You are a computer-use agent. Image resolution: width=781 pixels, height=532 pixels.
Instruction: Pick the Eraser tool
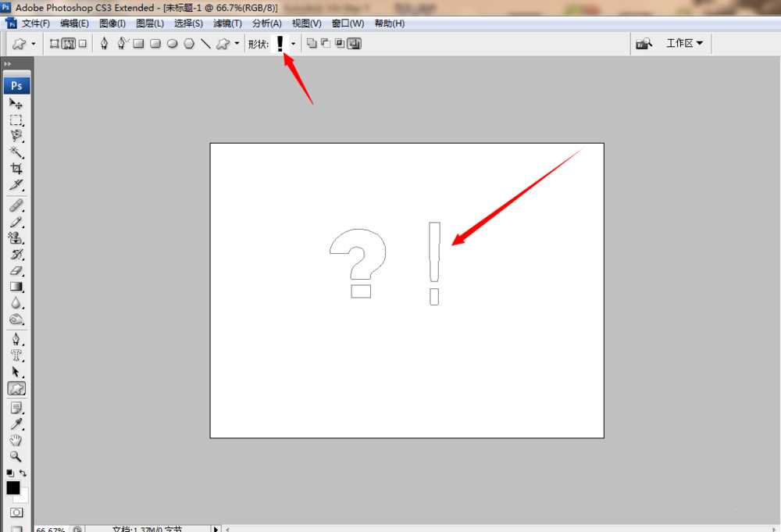point(16,270)
